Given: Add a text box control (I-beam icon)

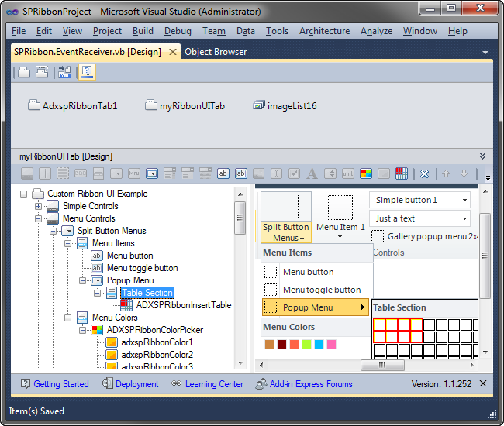Looking at the screenshot, I should [277, 173].
